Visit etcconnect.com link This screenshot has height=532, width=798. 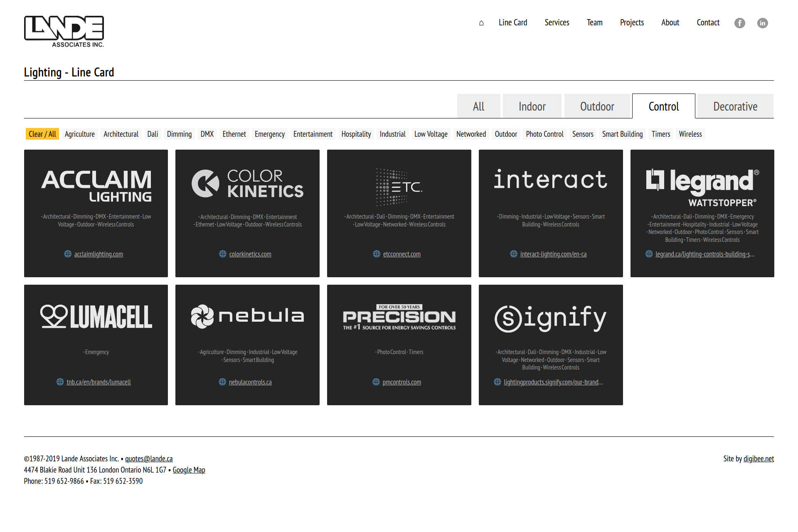click(402, 254)
